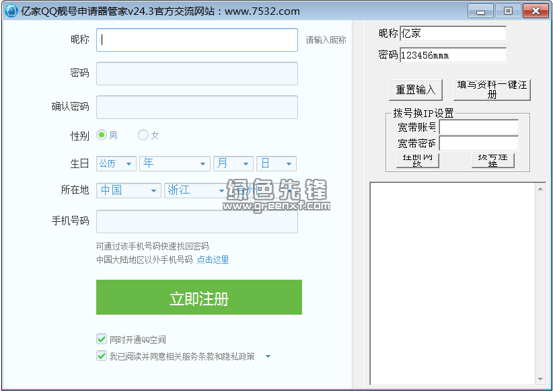Open the 年 birth year dropdown
Screen dimensions: 553x392
174,163
